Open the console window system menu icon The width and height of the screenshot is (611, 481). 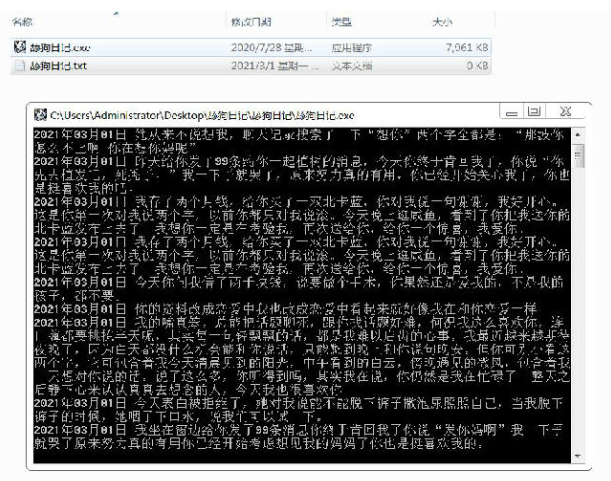[x=40, y=115]
